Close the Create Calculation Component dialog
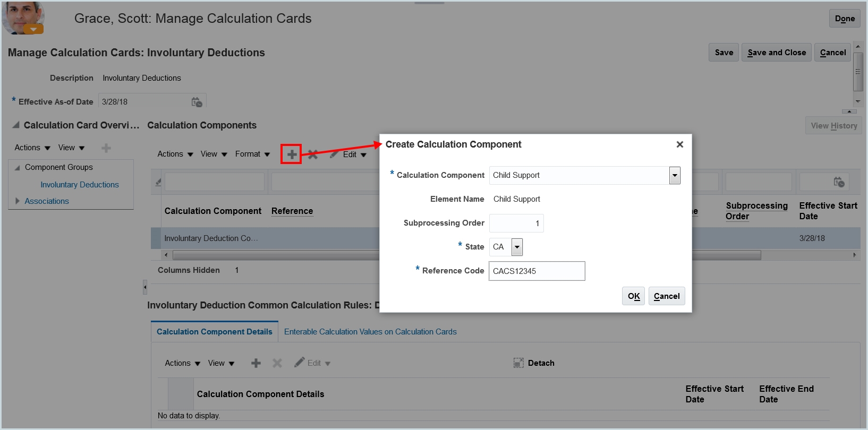Viewport: 868px width, 430px height. click(679, 144)
